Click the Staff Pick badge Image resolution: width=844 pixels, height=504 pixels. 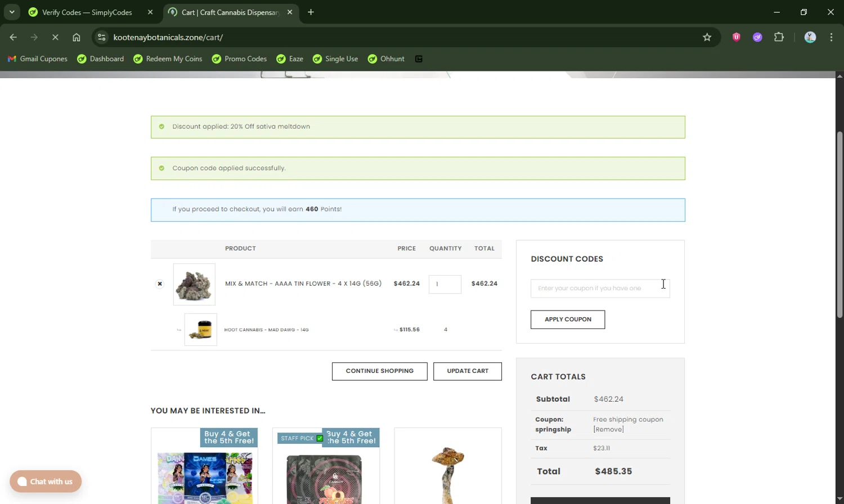pos(301,438)
